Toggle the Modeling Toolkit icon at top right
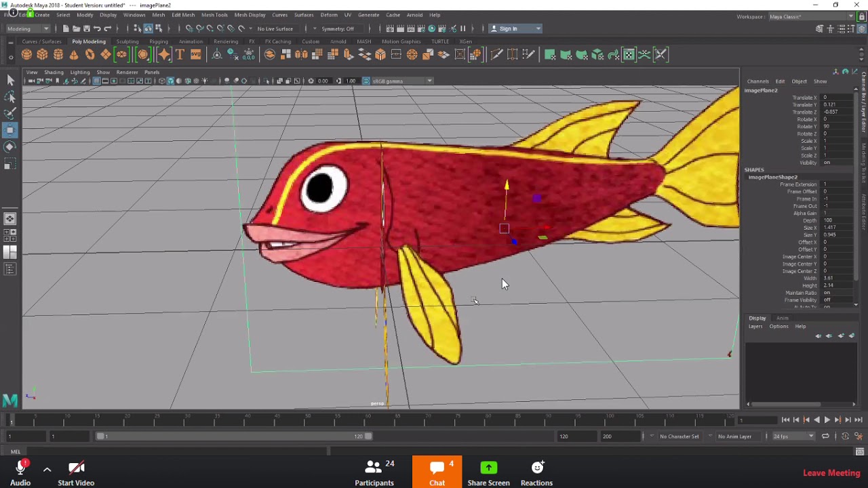This screenshot has height=488, width=868. 820,28
